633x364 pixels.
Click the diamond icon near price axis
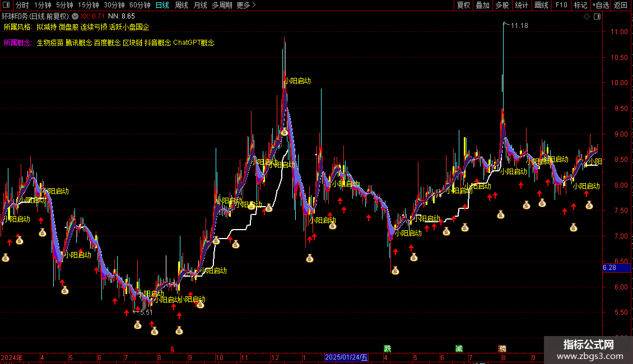[587, 17]
